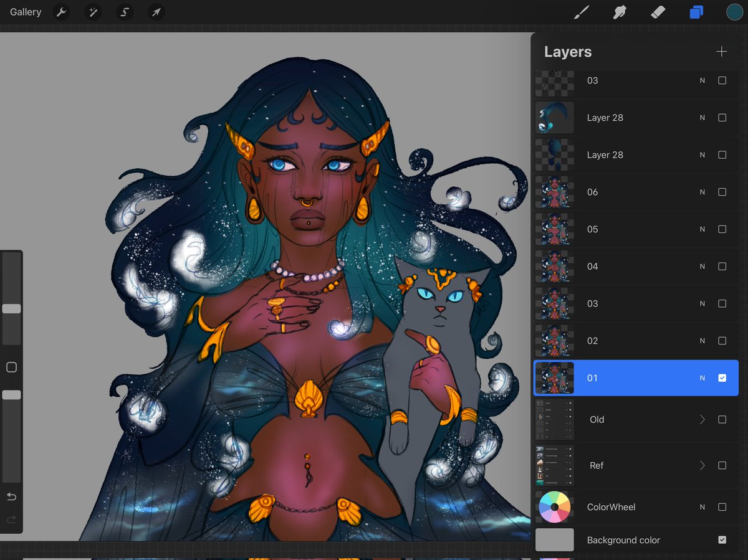Open the Selection tool
This screenshot has height=560, width=748.
click(124, 12)
